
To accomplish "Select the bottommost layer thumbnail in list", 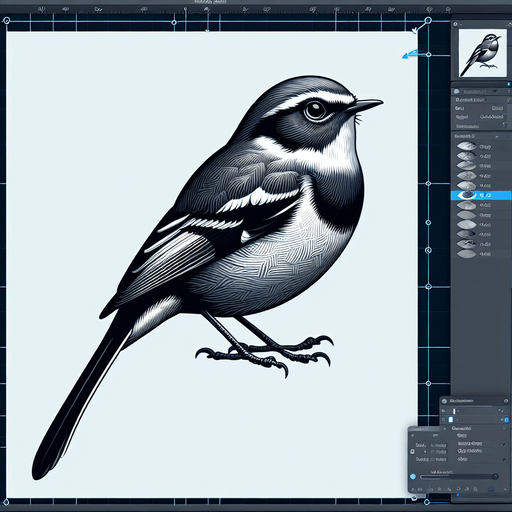I will click(466, 254).
